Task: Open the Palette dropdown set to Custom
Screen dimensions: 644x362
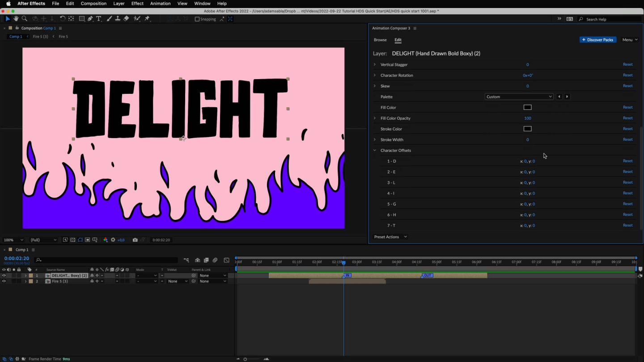Action: (519, 97)
